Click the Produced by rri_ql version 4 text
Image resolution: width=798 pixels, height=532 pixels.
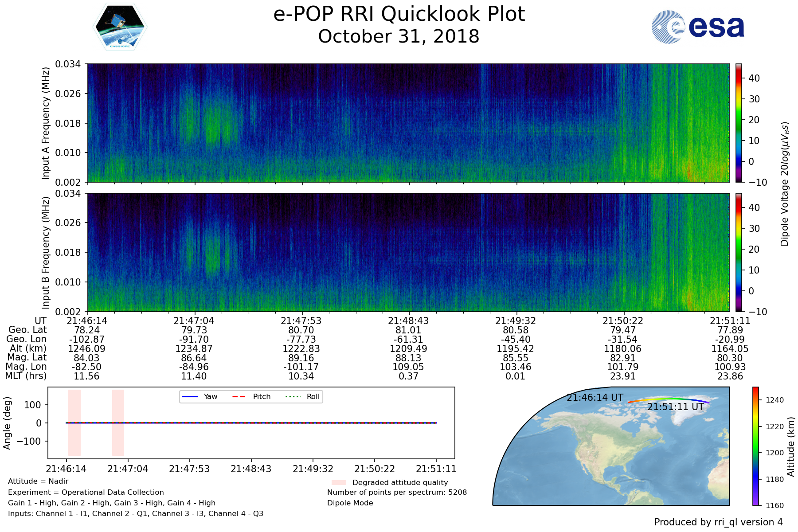718,522
